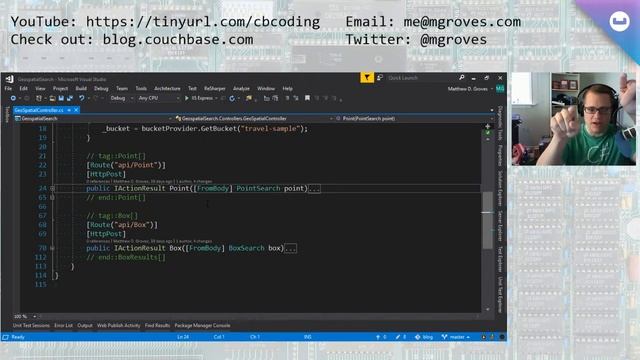Switch to the Unit Test Sessions tab

tap(31, 326)
